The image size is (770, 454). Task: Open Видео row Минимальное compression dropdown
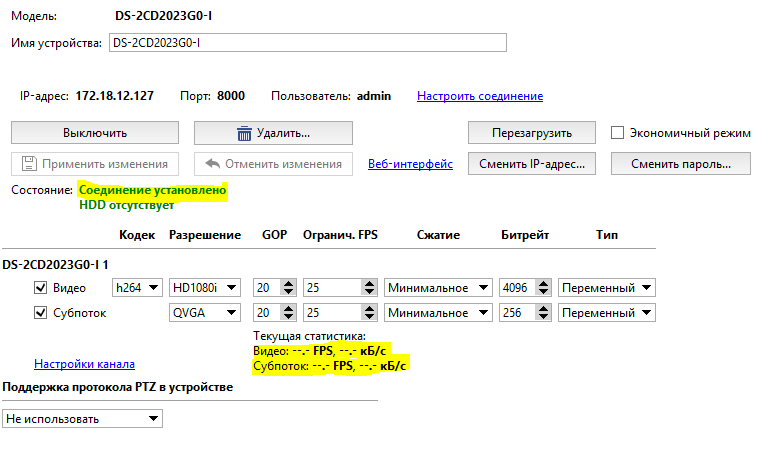click(x=438, y=288)
